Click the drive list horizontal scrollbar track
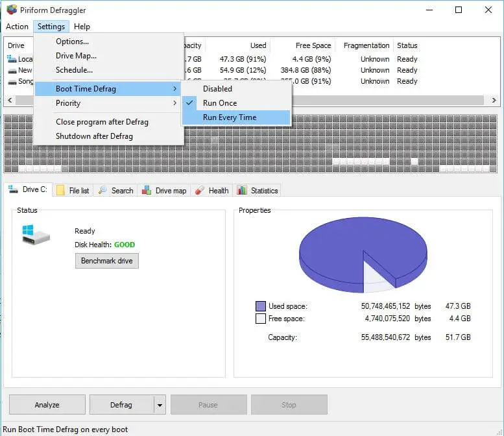This screenshot has height=436, width=504. click(x=387, y=100)
